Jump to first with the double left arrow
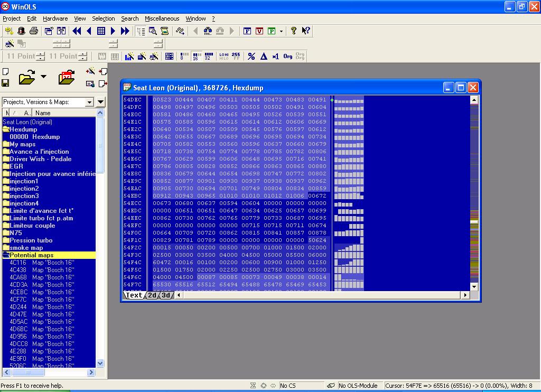The width and height of the screenshot is (541, 392). pyautogui.click(x=77, y=31)
